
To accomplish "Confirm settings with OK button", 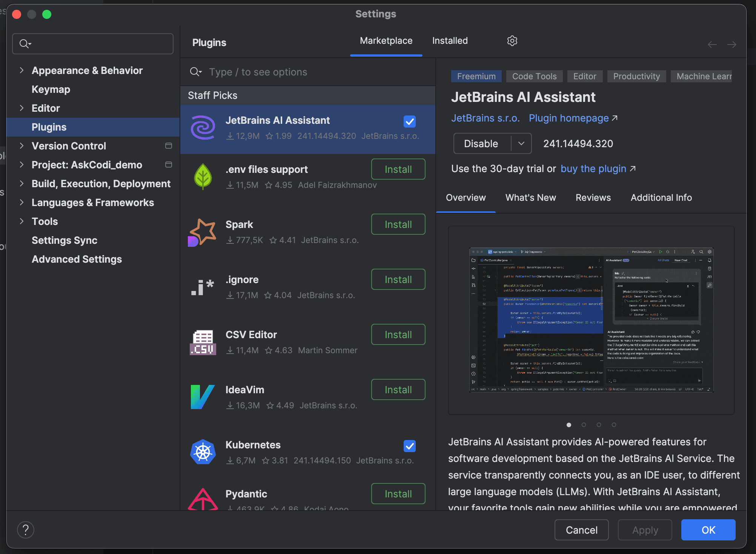I will [x=708, y=530].
